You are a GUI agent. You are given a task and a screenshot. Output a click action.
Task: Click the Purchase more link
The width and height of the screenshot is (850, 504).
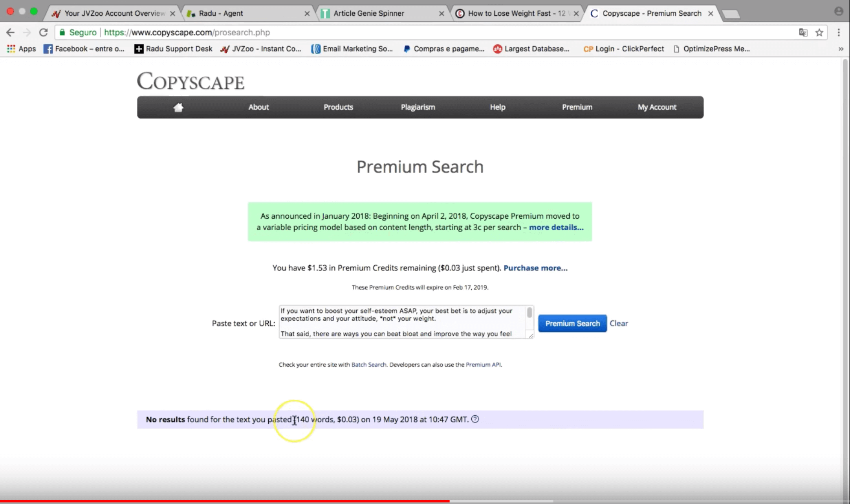coord(535,268)
